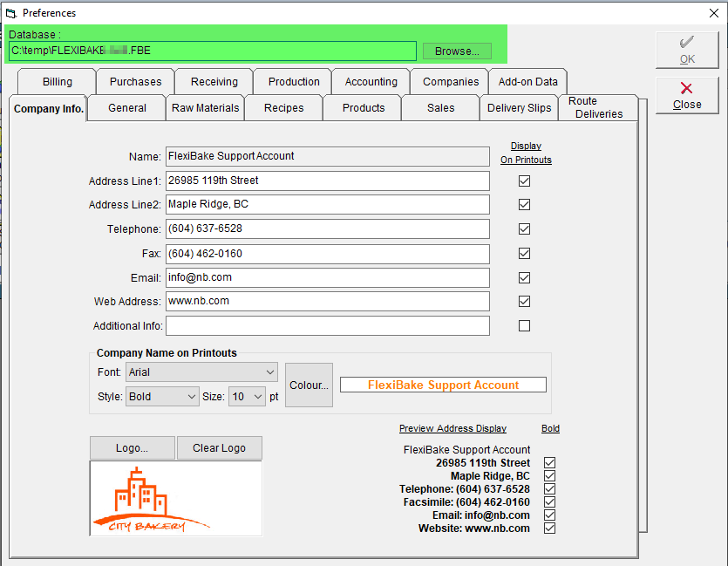Select the Accounting tab
Image resolution: width=728 pixels, height=566 pixels.
pyautogui.click(x=371, y=82)
